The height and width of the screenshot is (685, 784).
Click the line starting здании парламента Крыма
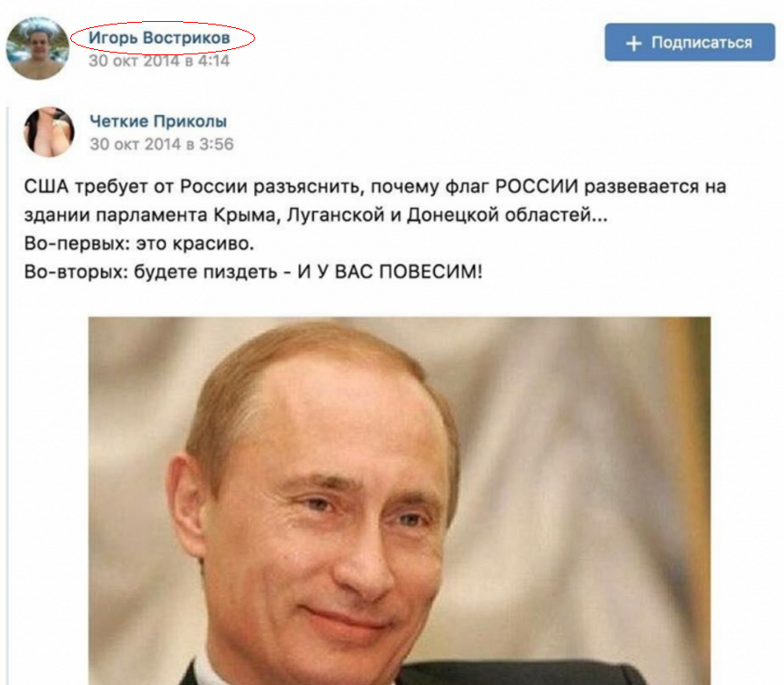point(316,215)
